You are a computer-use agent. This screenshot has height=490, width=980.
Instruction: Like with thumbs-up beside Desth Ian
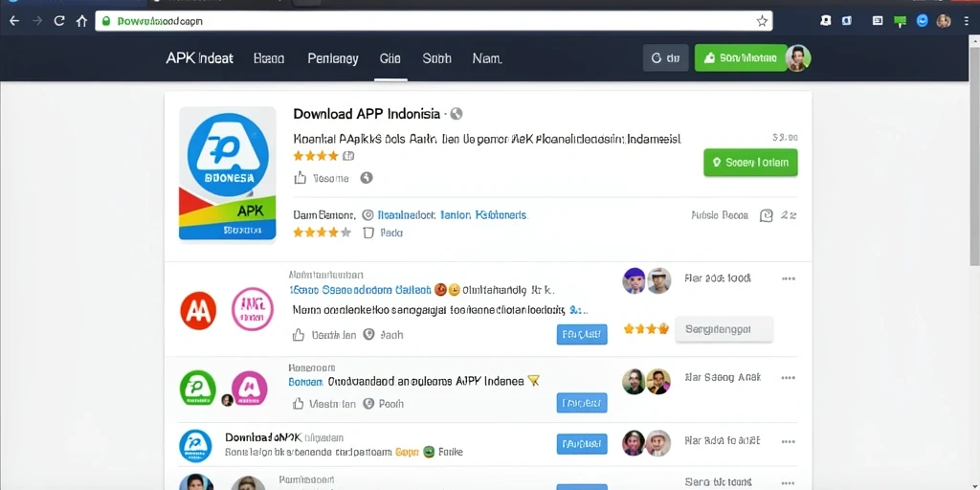299,335
